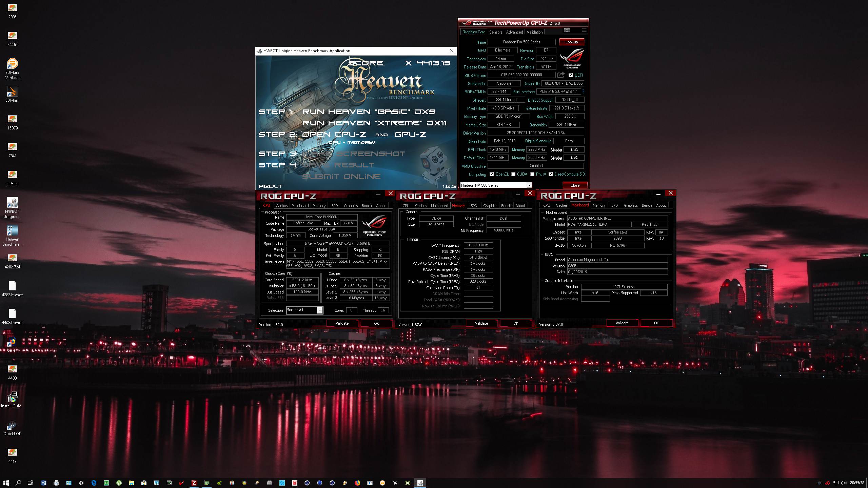Click Validate in the CPU-Z Memory window
This screenshot has width=868, height=488.
pyautogui.click(x=481, y=323)
